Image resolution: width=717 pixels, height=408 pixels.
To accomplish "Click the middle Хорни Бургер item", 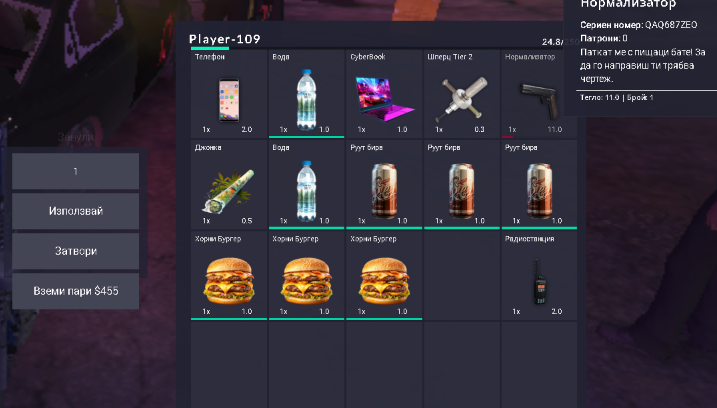I will (306, 276).
